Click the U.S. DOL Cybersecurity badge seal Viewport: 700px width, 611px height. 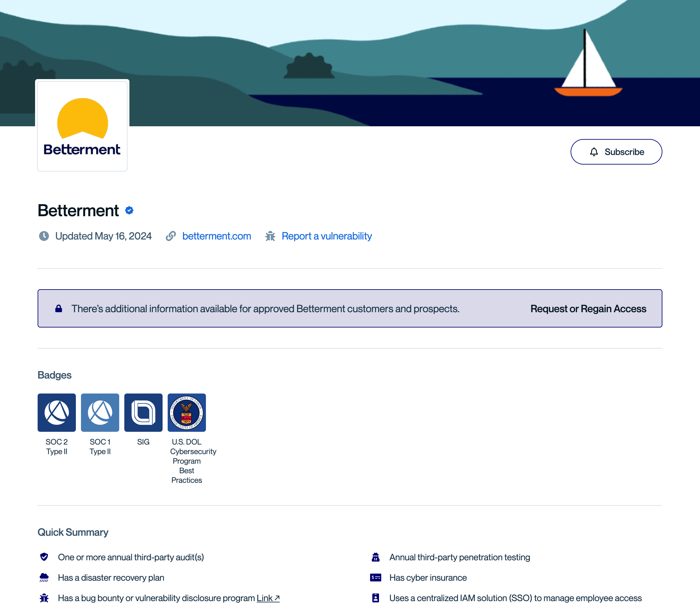coord(186,412)
